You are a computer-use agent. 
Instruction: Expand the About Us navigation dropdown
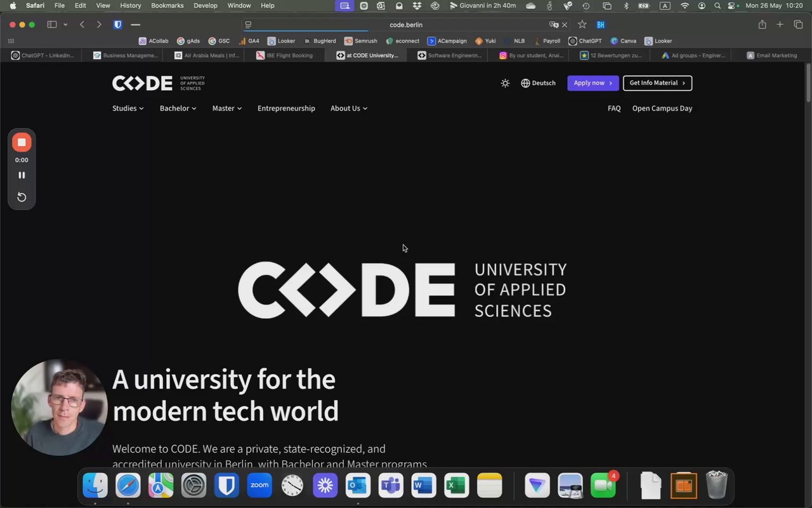click(x=349, y=109)
